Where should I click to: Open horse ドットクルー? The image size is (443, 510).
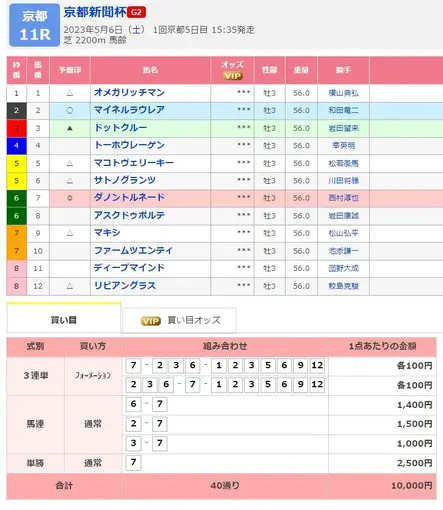tap(121, 128)
